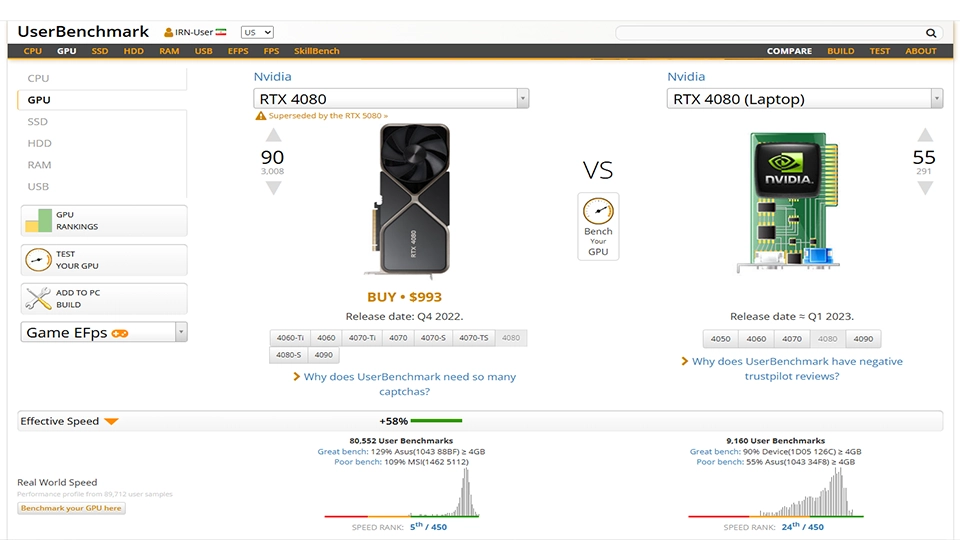
Task: Expand the Effective Speed orange arrow
Action: (x=111, y=422)
